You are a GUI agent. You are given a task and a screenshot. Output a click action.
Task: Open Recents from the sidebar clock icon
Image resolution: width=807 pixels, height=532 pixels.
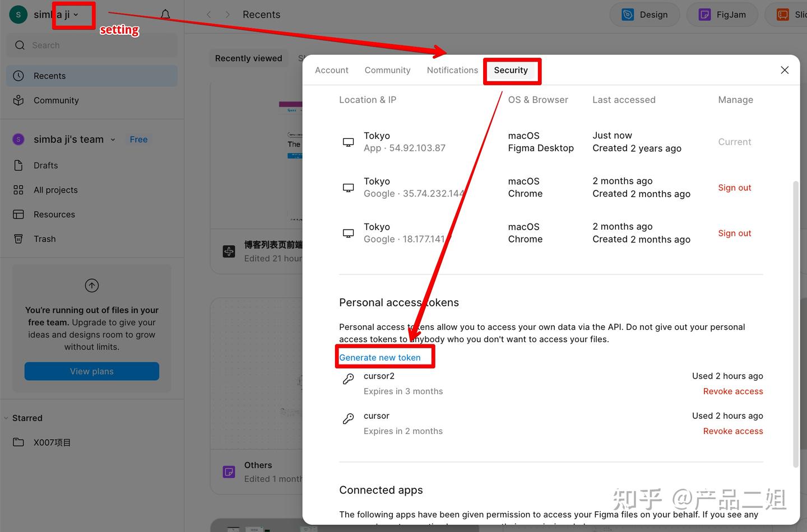[x=18, y=76]
